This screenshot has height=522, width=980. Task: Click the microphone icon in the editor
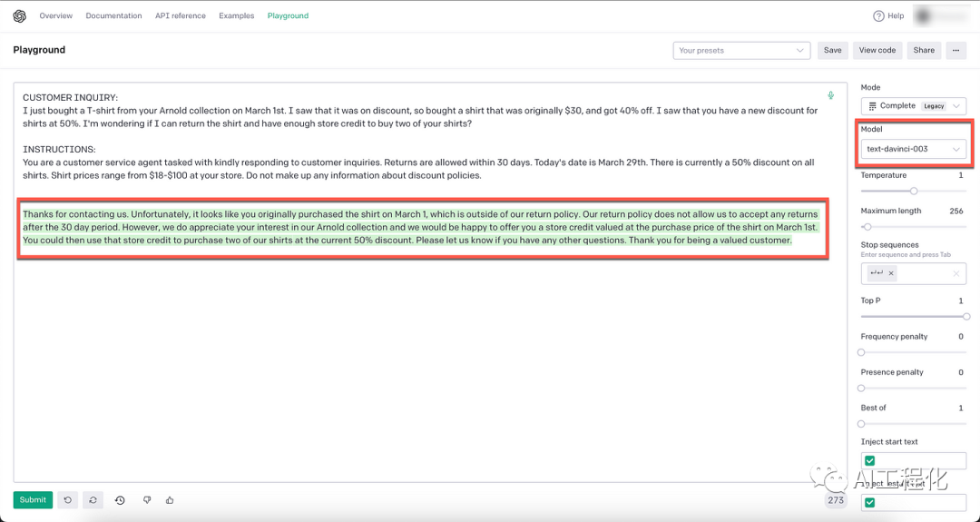click(830, 95)
